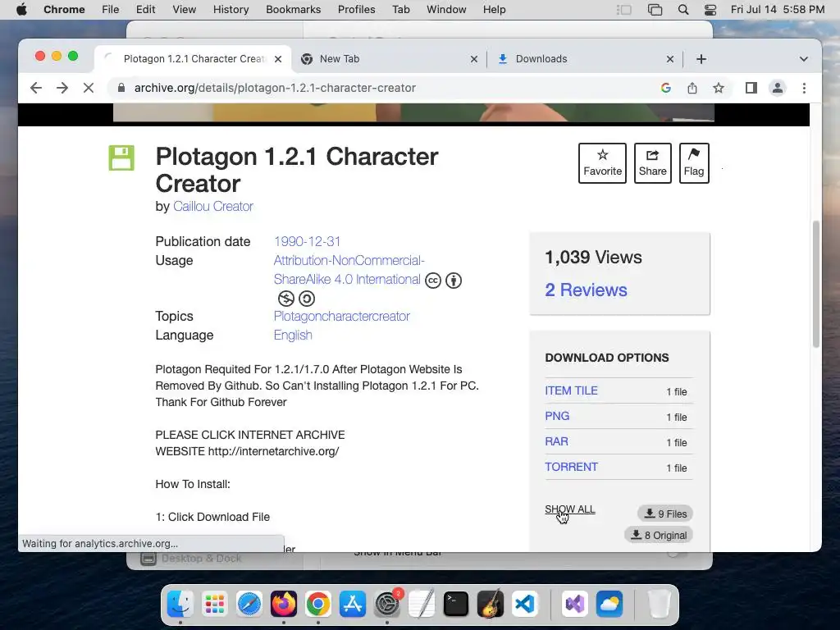Open Launchpad from the Dock
Screen dimensions: 840x630
(215, 605)
